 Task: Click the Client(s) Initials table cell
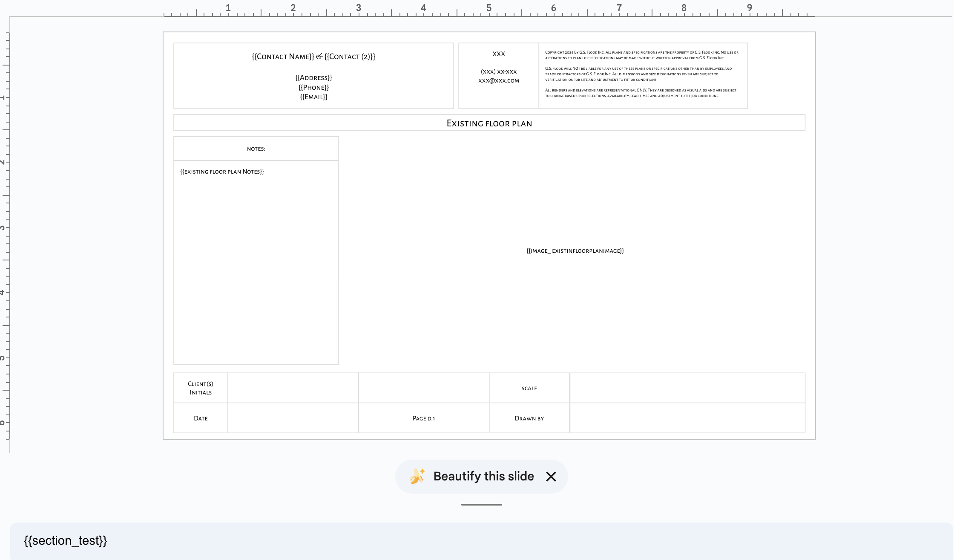pyautogui.click(x=201, y=388)
